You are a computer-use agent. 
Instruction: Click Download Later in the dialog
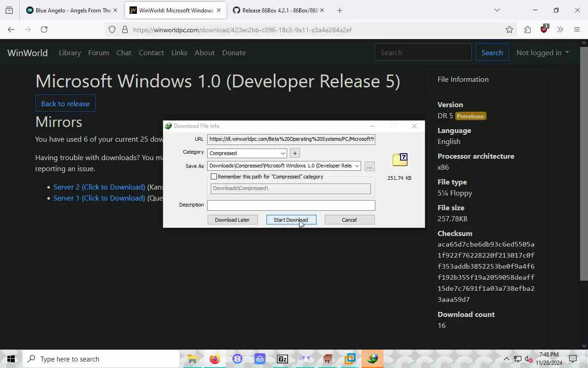point(232,220)
